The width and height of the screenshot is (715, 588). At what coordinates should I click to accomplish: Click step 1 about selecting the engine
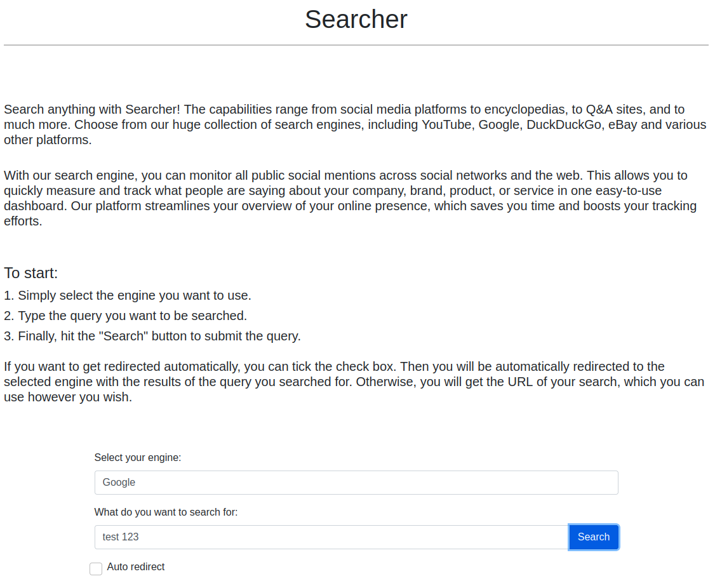click(x=128, y=295)
